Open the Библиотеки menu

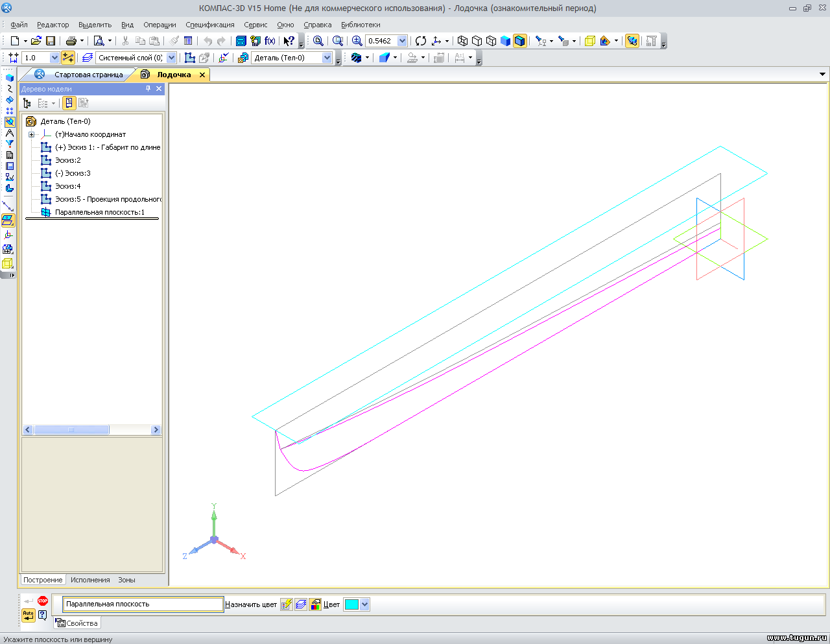tap(361, 25)
